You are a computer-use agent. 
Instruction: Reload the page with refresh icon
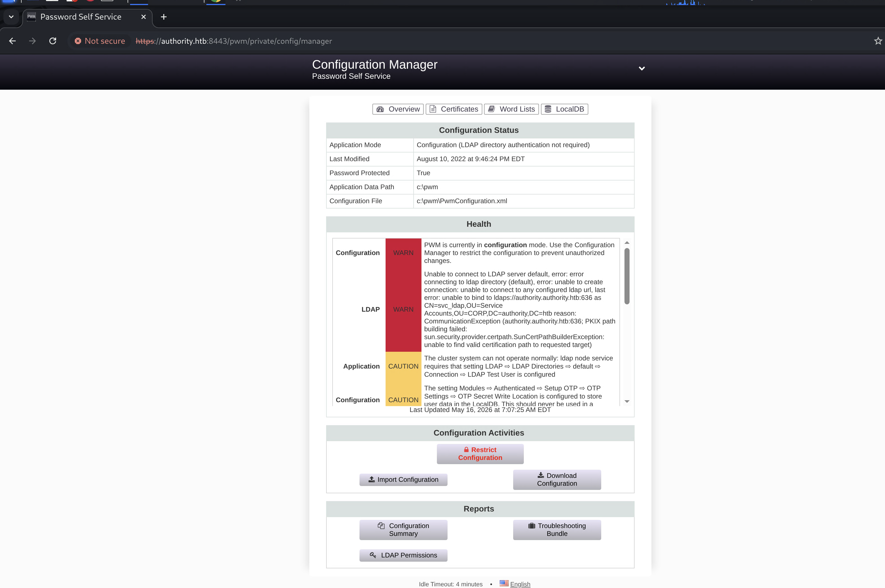[x=53, y=41]
